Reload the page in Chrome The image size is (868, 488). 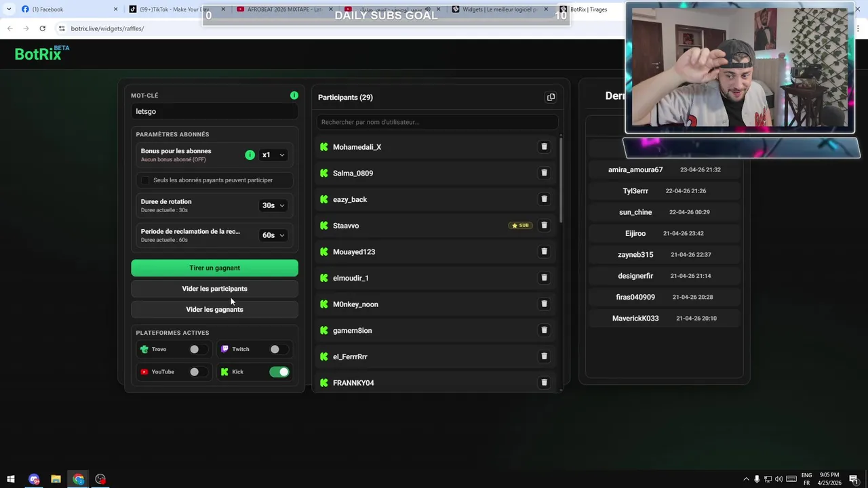coord(42,28)
